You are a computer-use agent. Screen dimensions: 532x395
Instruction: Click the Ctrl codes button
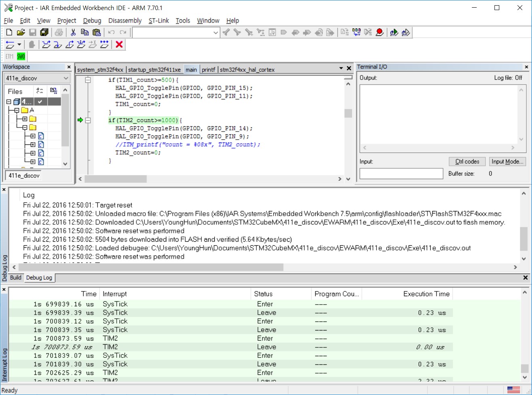point(467,161)
